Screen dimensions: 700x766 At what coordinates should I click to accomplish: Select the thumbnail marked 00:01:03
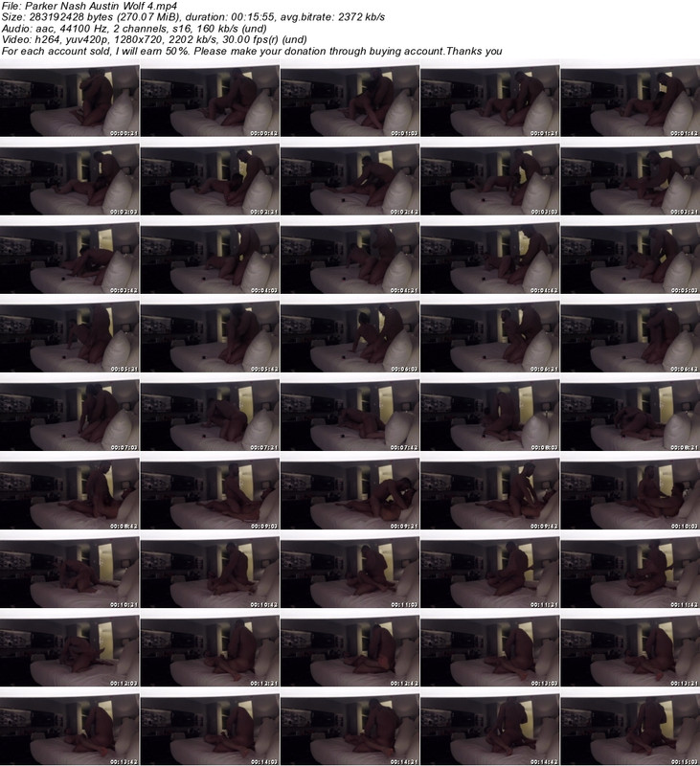(350, 101)
